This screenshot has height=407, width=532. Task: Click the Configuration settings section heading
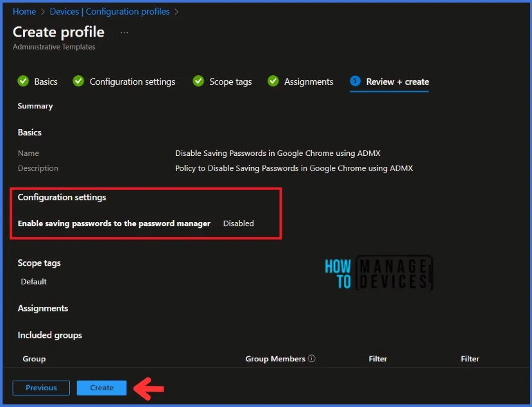(62, 198)
